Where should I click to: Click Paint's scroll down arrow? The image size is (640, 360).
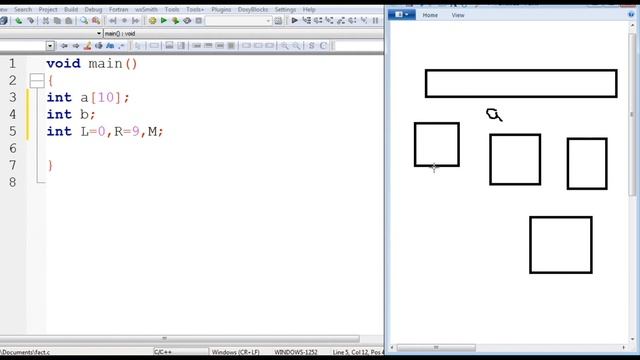coord(632,339)
